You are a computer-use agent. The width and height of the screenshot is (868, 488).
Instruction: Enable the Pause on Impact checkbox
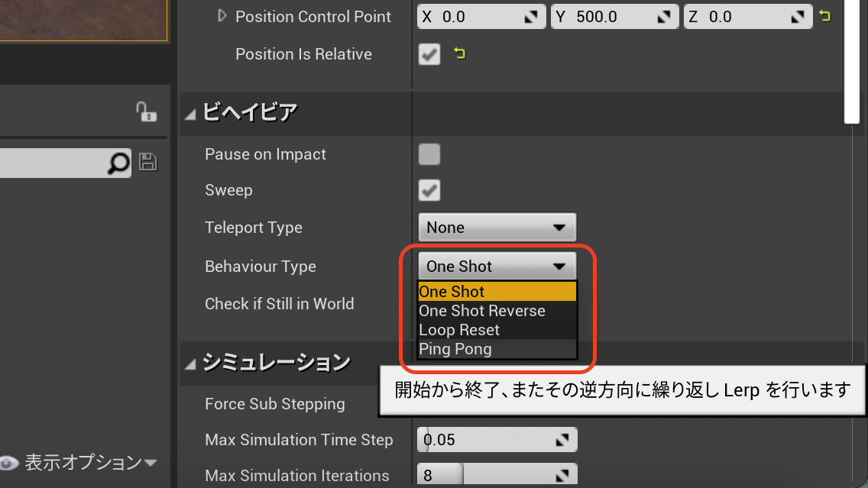tap(429, 154)
